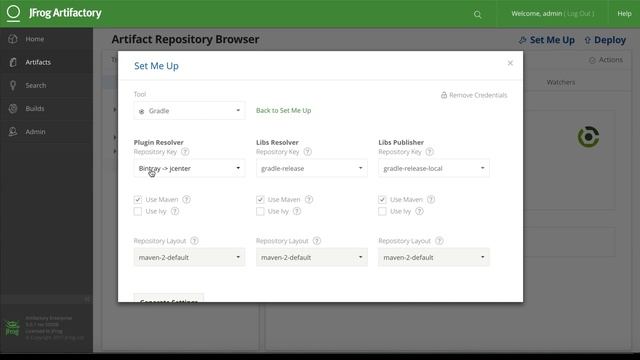640x360 pixels.
Task: Click the JFrog logo in sidebar footer
Action: pos(12,328)
